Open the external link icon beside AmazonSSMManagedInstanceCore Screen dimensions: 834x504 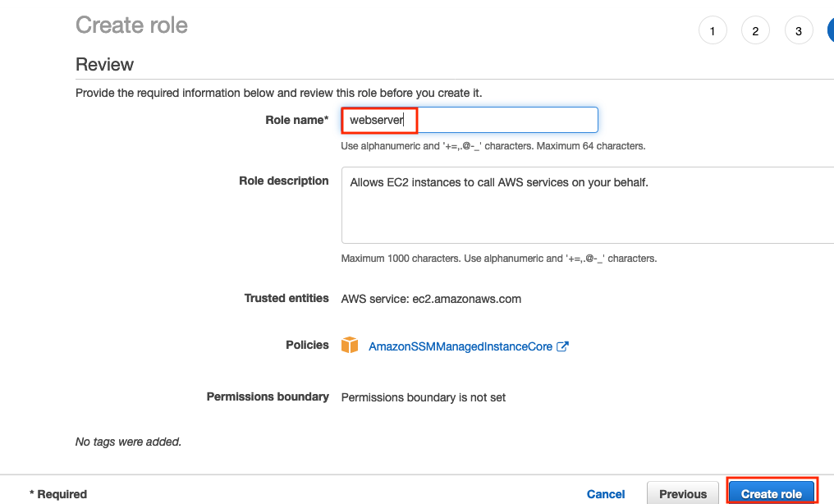pyautogui.click(x=562, y=346)
